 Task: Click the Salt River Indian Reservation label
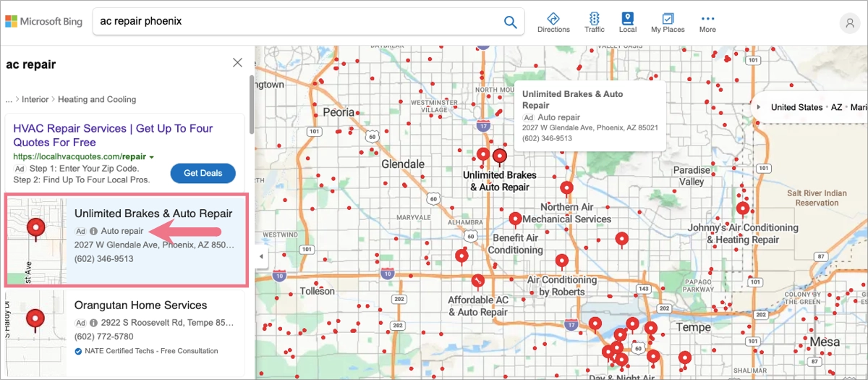(817, 198)
